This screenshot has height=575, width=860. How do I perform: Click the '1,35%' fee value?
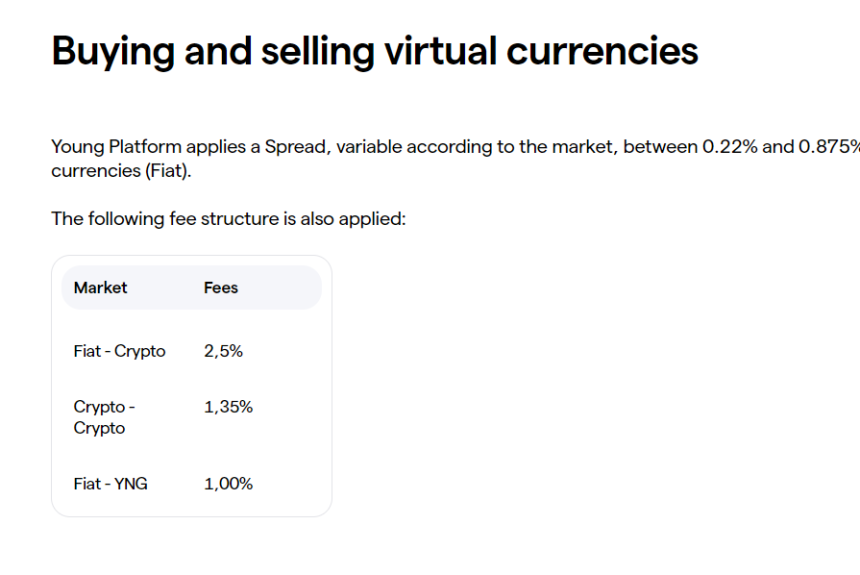coord(228,407)
